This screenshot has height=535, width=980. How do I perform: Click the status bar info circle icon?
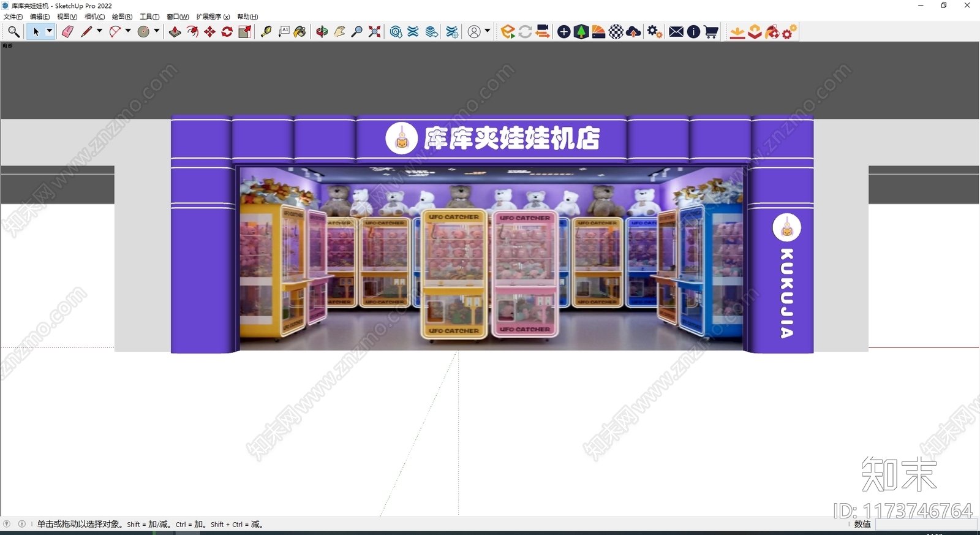(22, 524)
